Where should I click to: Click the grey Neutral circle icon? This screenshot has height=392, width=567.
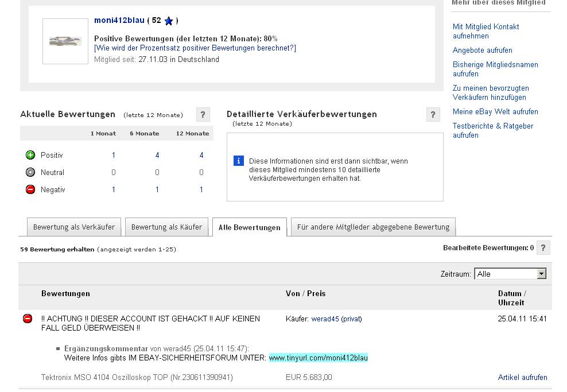pos(30,172)
